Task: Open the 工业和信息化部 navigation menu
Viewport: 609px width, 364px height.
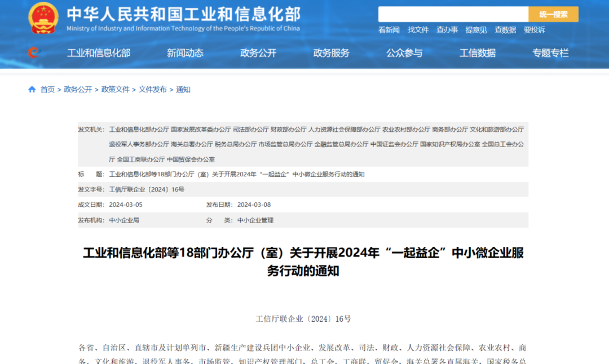Action: [99, 53]
